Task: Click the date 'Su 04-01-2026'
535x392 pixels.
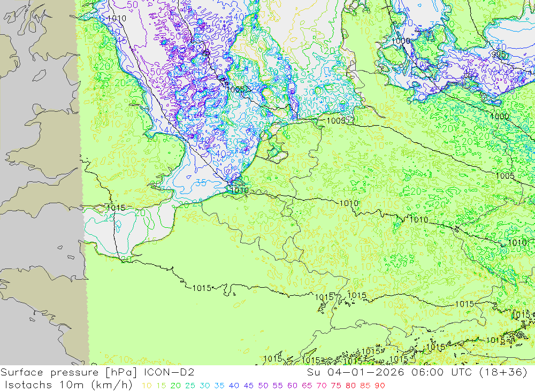Action: click(x=355, y=372)
